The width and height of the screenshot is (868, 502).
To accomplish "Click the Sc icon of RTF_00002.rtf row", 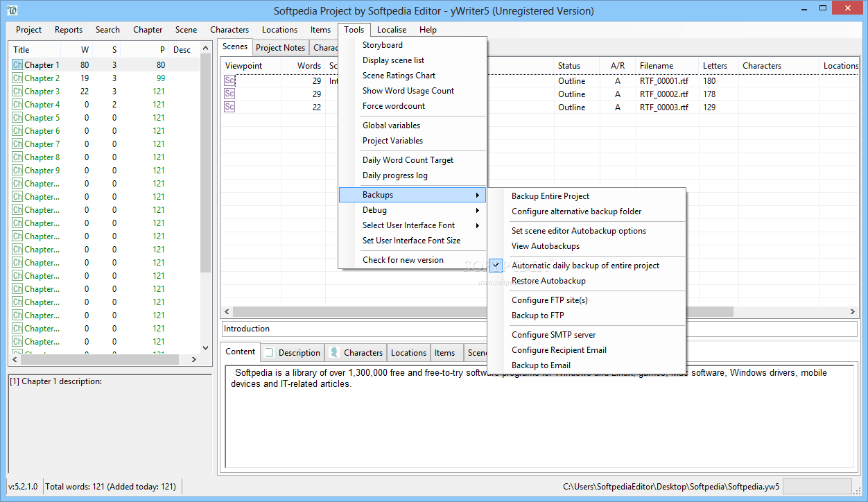I will click(229, 94).
